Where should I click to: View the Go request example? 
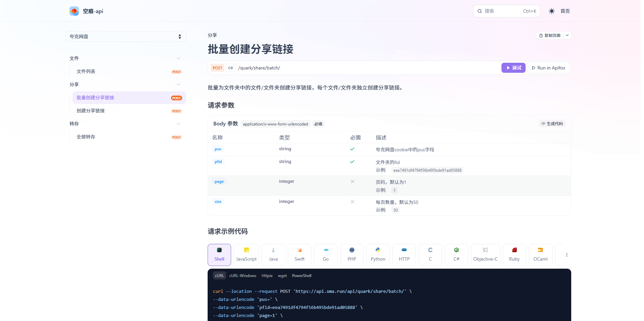pos(325,255)
